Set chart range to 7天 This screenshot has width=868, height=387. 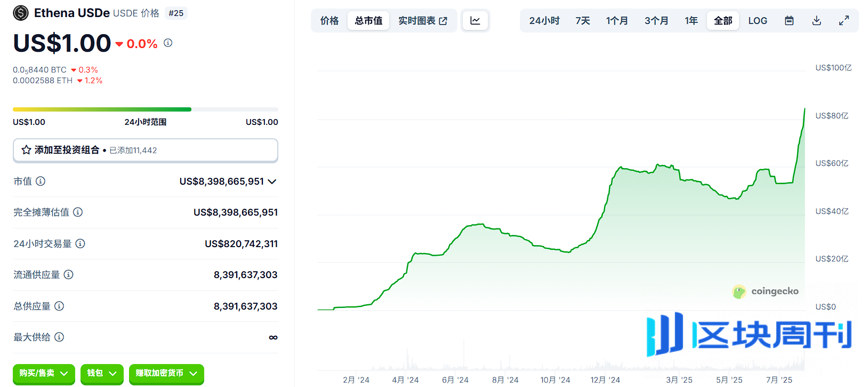click(x=583, y=21)
